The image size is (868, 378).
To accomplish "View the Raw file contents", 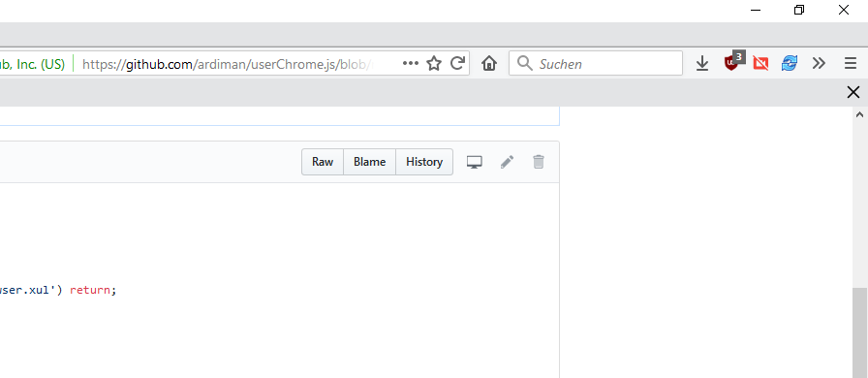I will 323,162.
